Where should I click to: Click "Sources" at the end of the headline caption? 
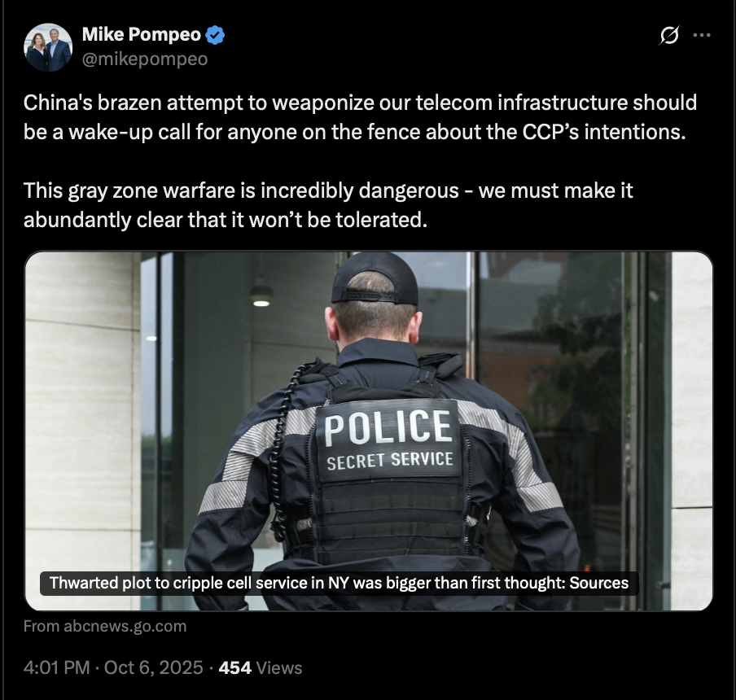598,583
